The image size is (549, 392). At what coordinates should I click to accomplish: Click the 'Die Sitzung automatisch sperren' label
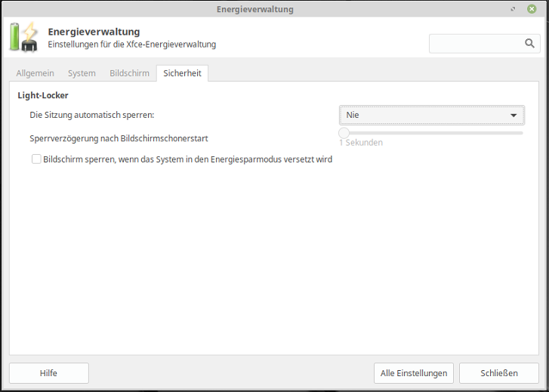coord(91,115)
